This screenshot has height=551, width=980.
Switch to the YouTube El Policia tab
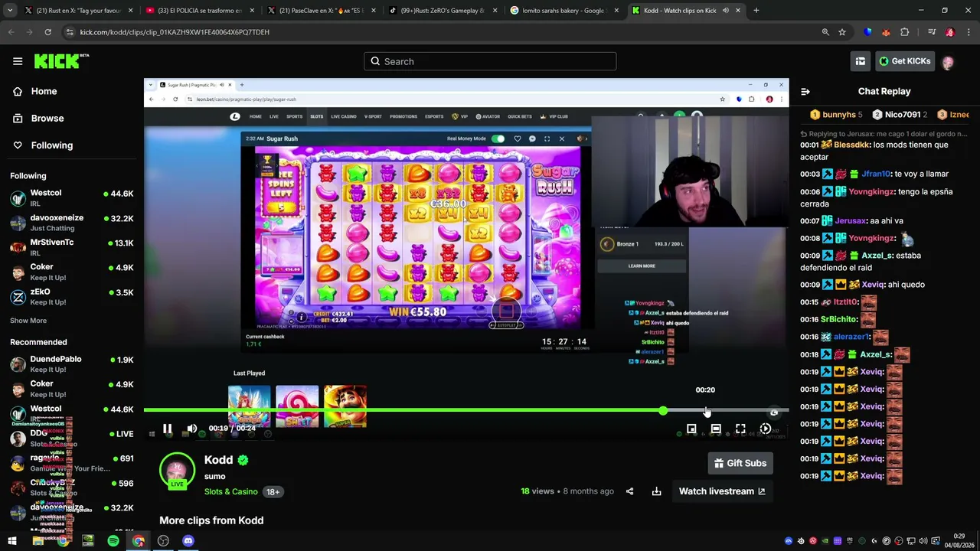point(201,11)
